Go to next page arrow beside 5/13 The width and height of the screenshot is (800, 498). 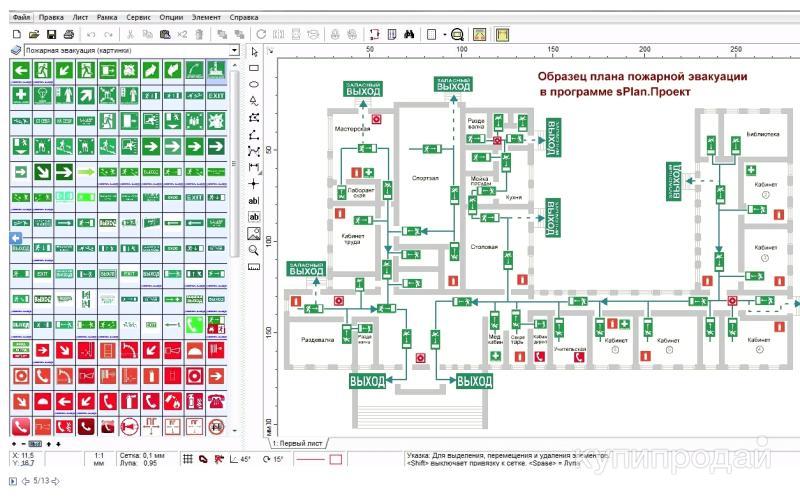(54, 480)
